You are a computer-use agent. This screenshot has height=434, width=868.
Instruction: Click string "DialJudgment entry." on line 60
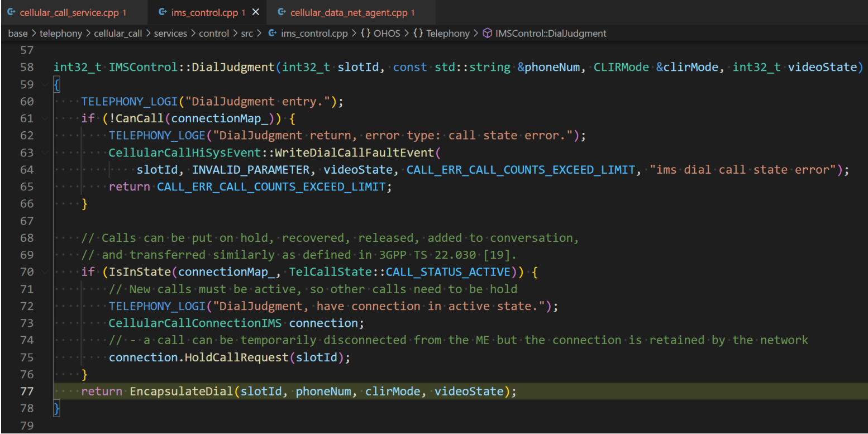258,101
